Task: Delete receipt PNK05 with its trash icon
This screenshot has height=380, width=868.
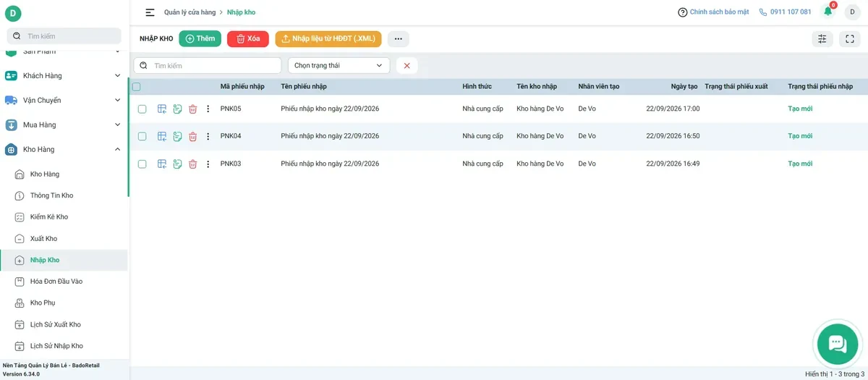Action: coord(192,109)
